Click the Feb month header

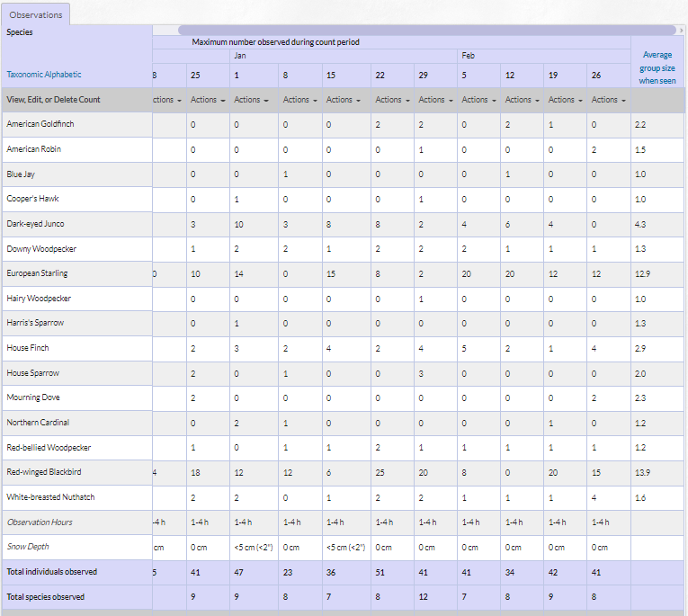click(469, 56)
